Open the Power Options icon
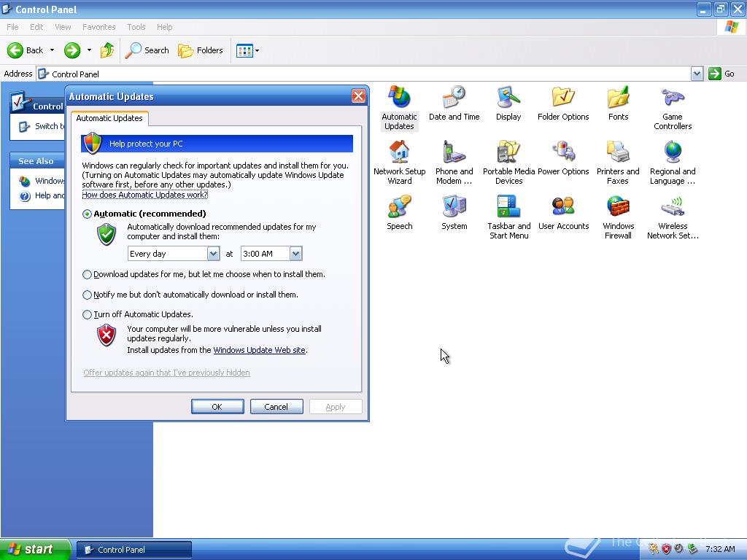 click(x=563, y=158)
